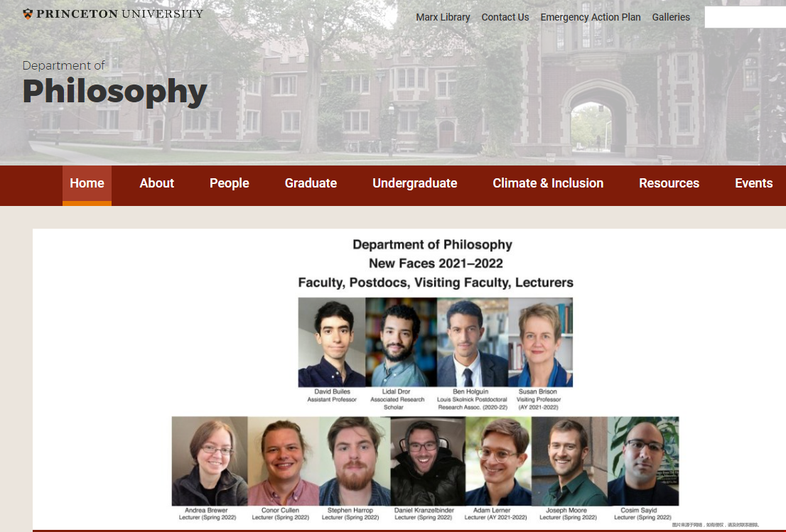The image size is (786, 532).
Task: Click Susan Brison's portrait photo
Action: 540,342
